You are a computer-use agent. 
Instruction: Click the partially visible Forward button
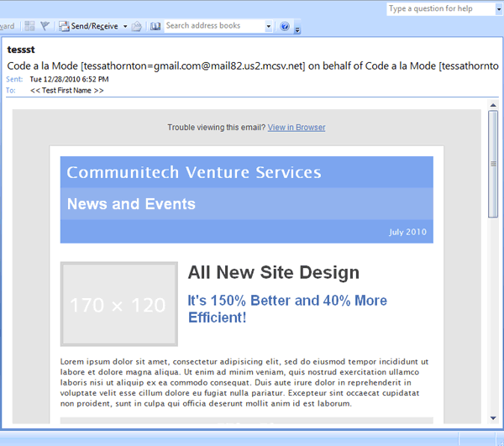(x=7, y=26)
